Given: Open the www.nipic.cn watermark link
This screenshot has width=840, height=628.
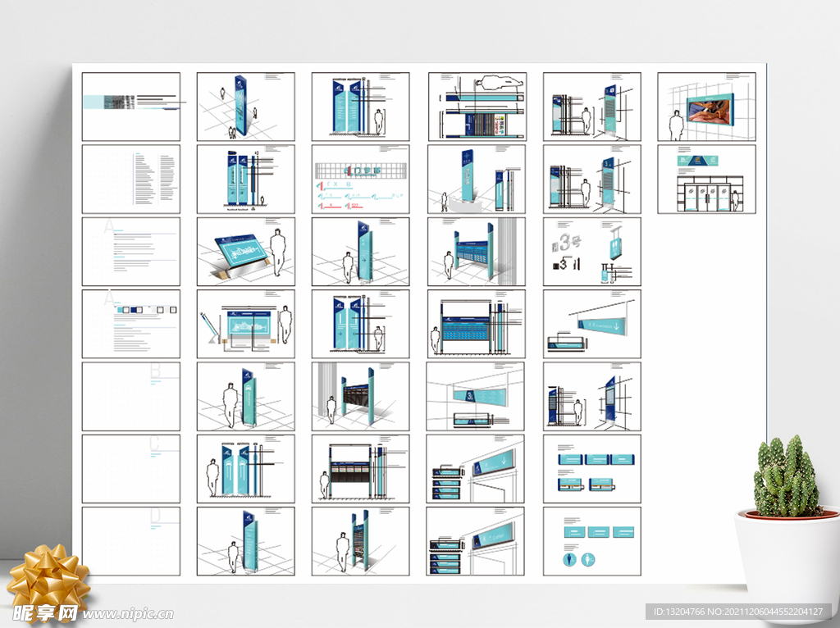Looking at the screenshot, I should [x=128, y=614].
